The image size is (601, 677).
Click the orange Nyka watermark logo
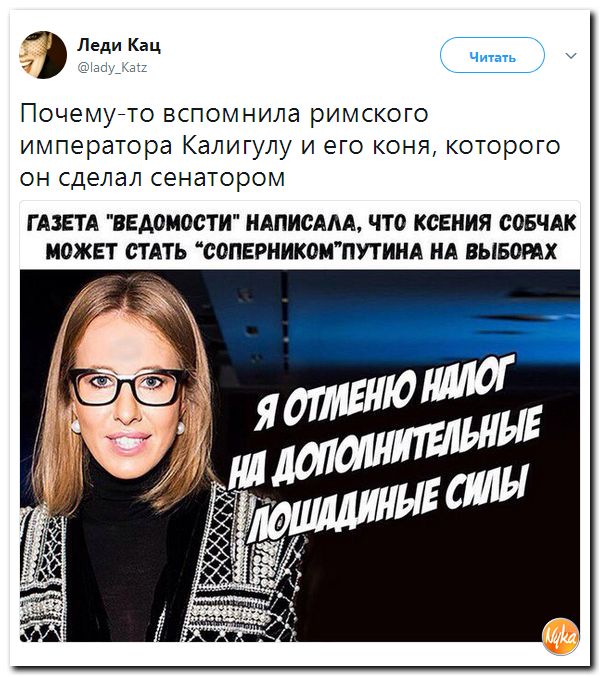(561, 636)
